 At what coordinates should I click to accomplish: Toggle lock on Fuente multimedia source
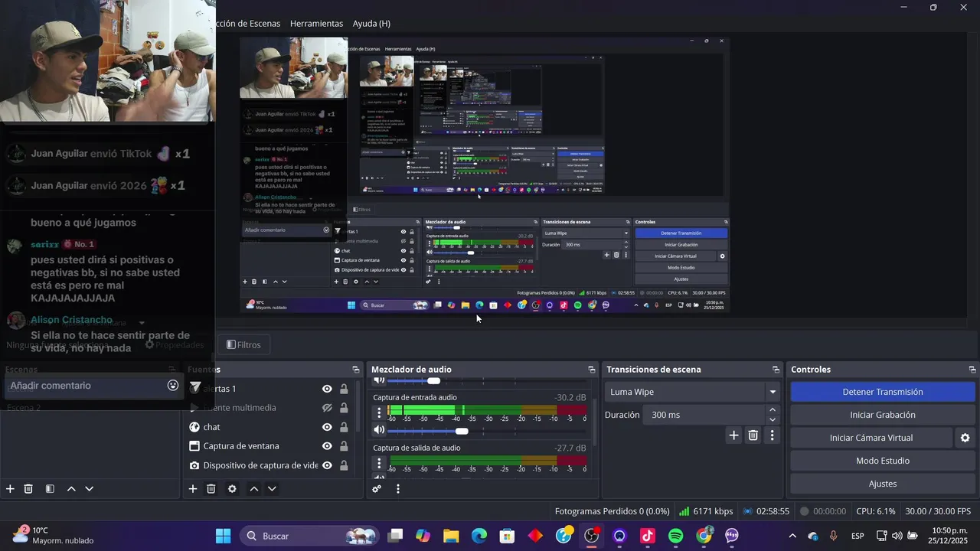[344, 408]
